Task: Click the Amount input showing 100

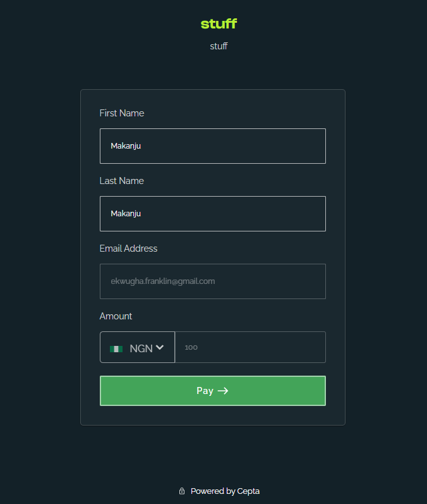Action: coord(250,347)
